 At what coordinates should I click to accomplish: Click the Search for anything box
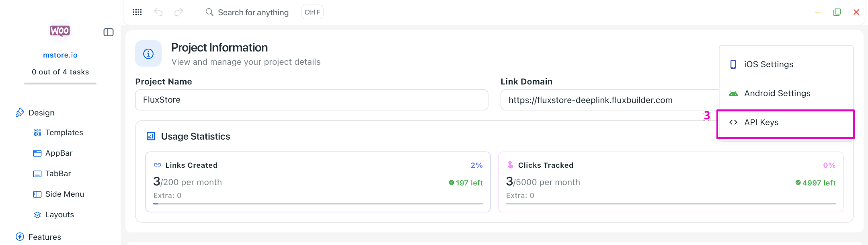click(253, 12)
